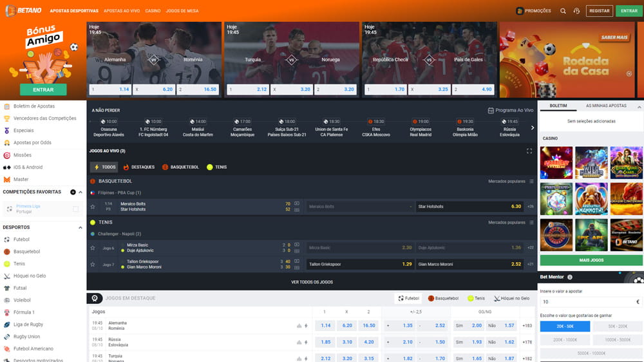Expand +22 markets for Mirza Basic match

[x=531, y=248]
